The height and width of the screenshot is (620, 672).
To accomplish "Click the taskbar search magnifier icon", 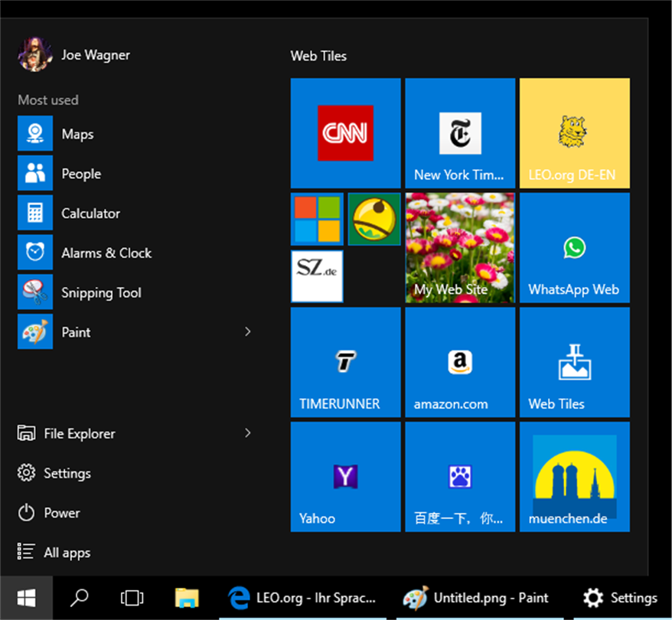I will click(80, 597).
